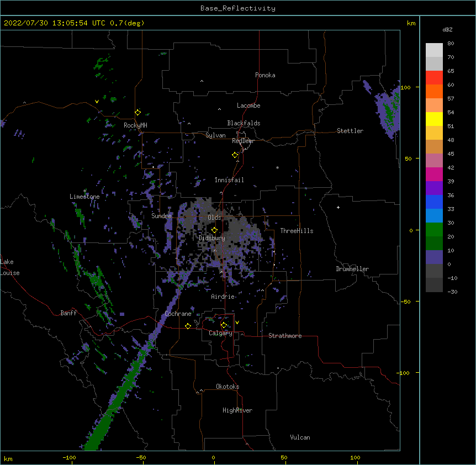Click the Blackfalds city label
Image resolution: width=476 pixels, height=465 pixels.
(x=244, y=123)
